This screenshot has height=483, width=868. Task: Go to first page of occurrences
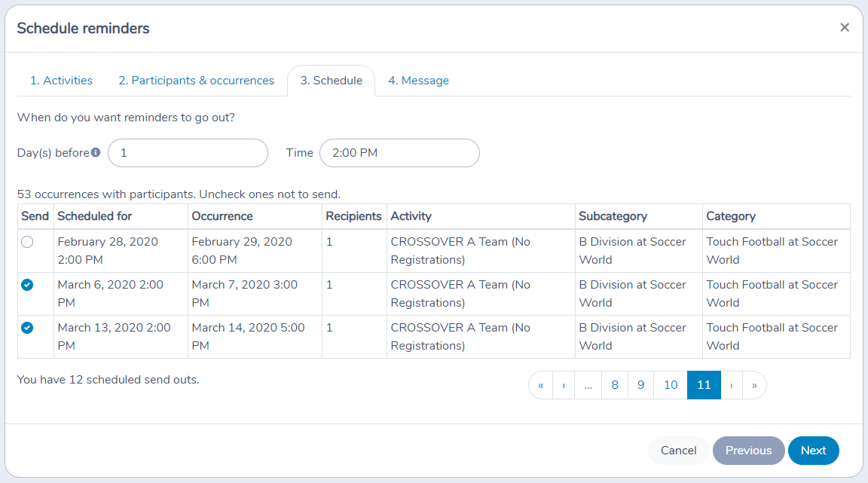pos(541,385)
